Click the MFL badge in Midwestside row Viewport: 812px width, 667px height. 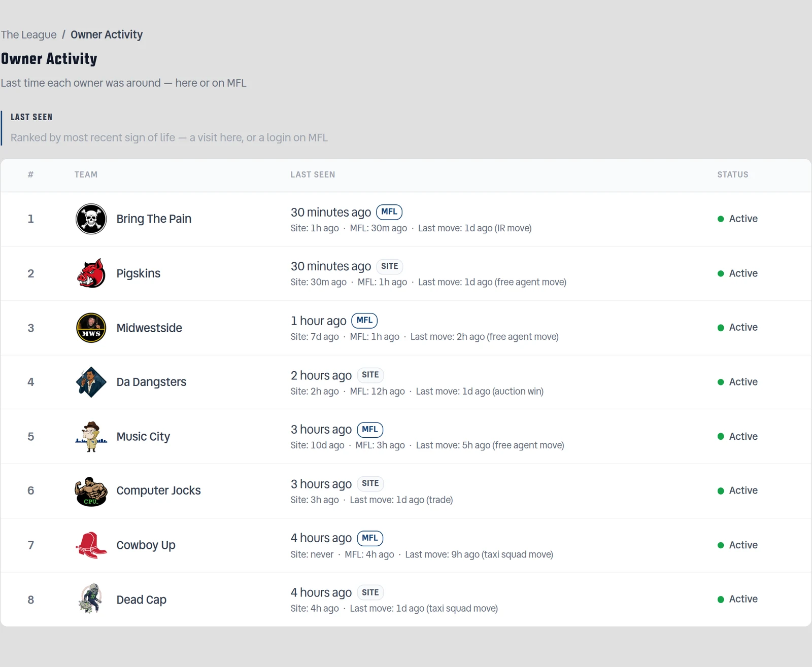pos(364,321)
